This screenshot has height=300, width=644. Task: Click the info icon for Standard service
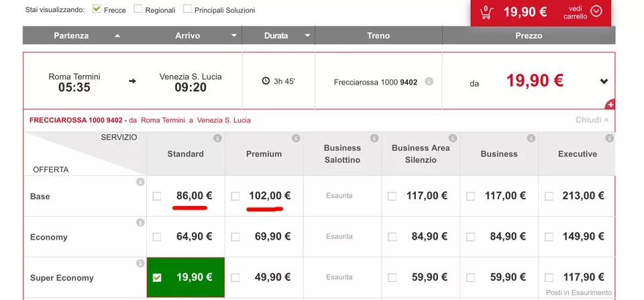(217, 138)
